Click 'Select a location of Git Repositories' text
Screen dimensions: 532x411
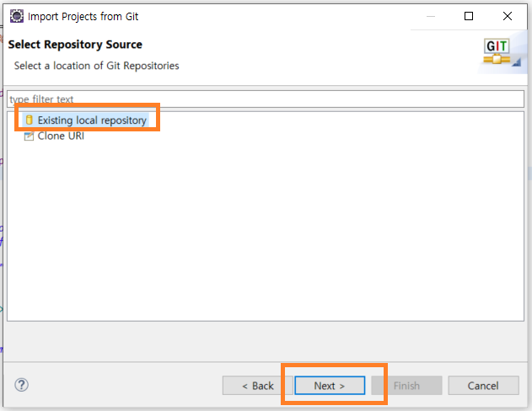[x=96, y=66]
